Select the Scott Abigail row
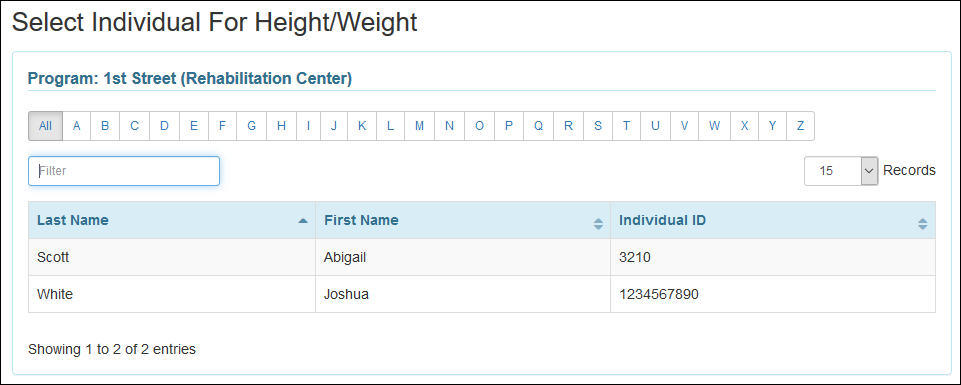The image size is (961, 385). (x=482, y=257)
